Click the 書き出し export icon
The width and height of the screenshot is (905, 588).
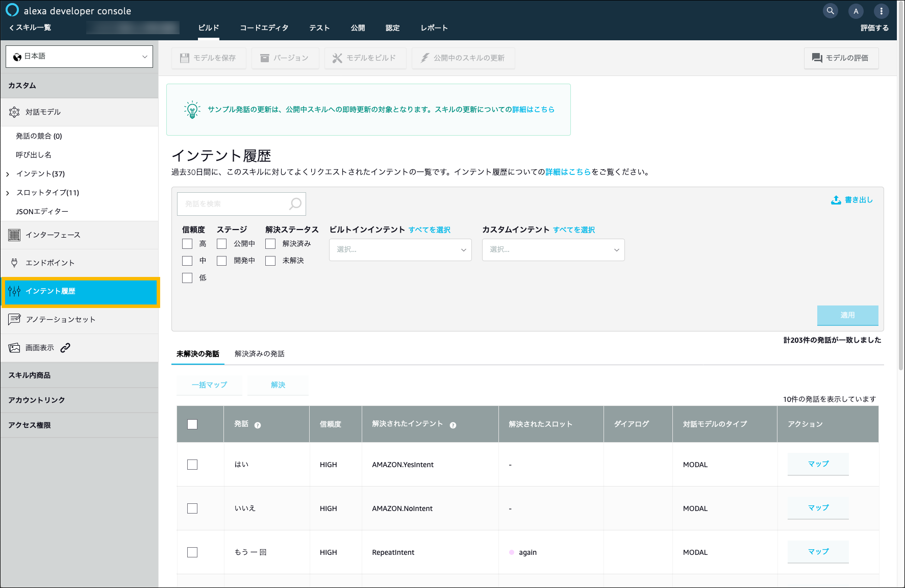click(836, 200)
